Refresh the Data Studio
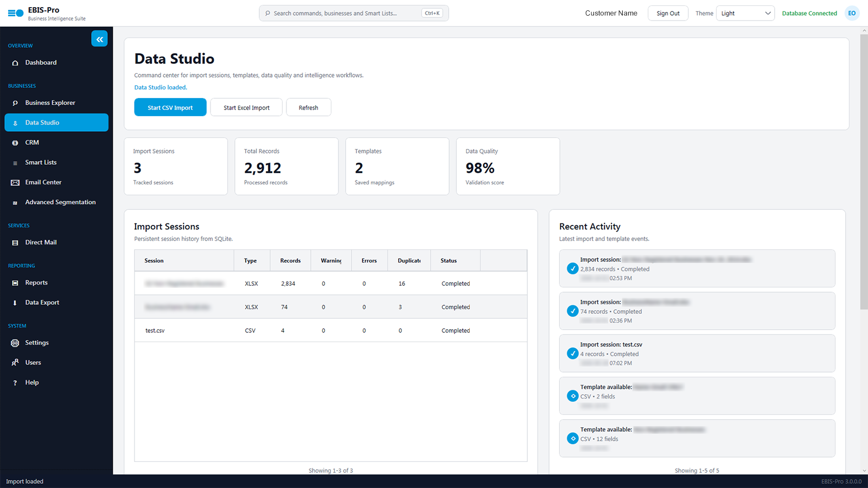The height and width of the screenshot is (488, 868). [309, 107]
